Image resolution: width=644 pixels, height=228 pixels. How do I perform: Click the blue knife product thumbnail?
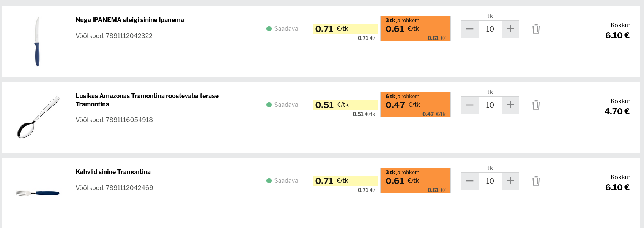37,41
